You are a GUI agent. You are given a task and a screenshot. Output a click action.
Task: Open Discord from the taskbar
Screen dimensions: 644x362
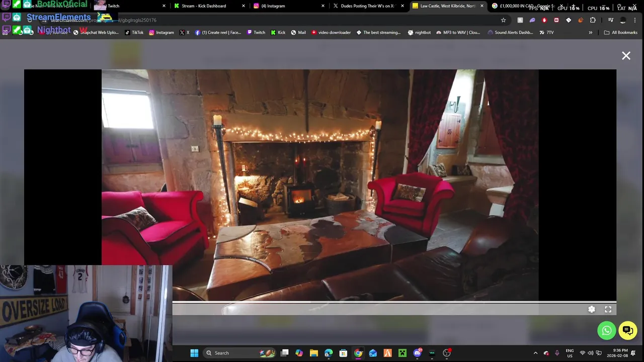click(x=417, y=353)
